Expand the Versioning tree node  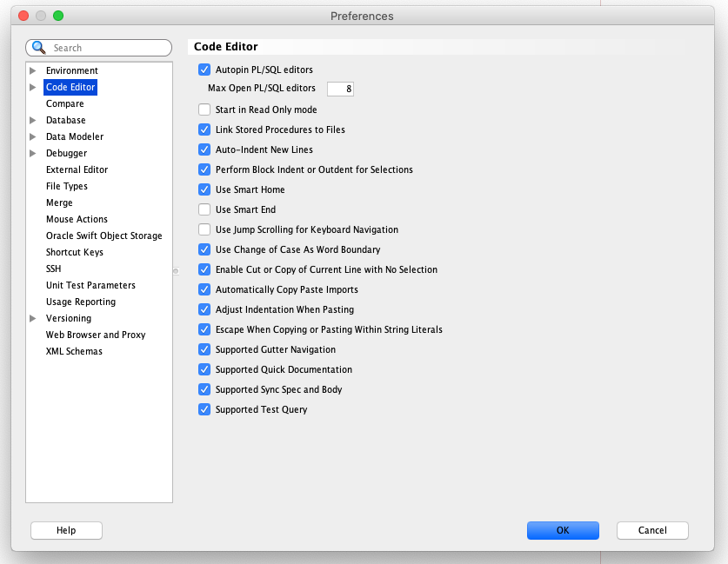tap(33, 318)
